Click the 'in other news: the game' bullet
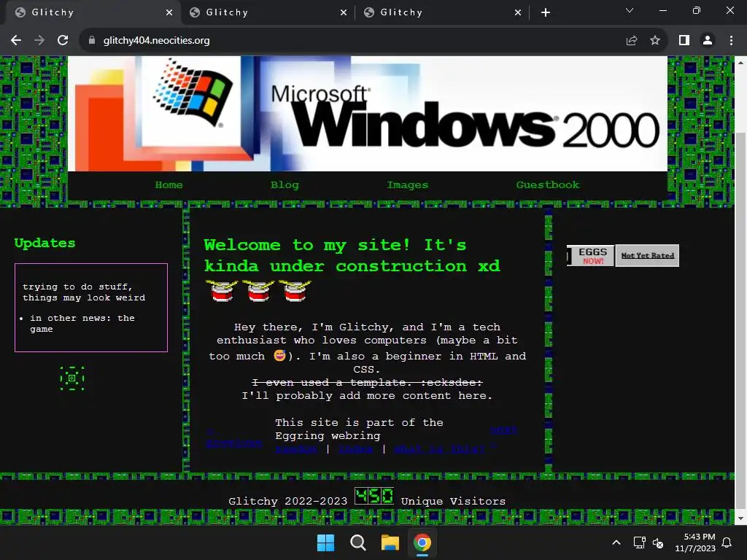 (82, 323)
